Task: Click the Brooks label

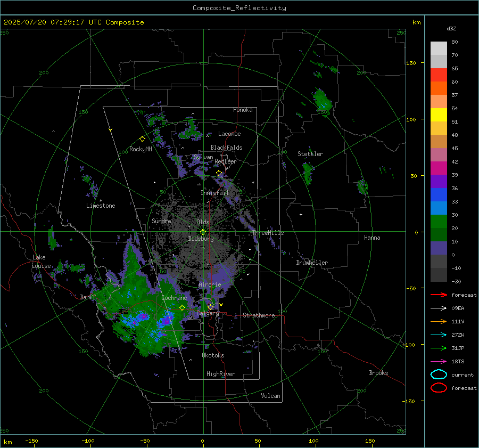Action: (x=378, y=373)
